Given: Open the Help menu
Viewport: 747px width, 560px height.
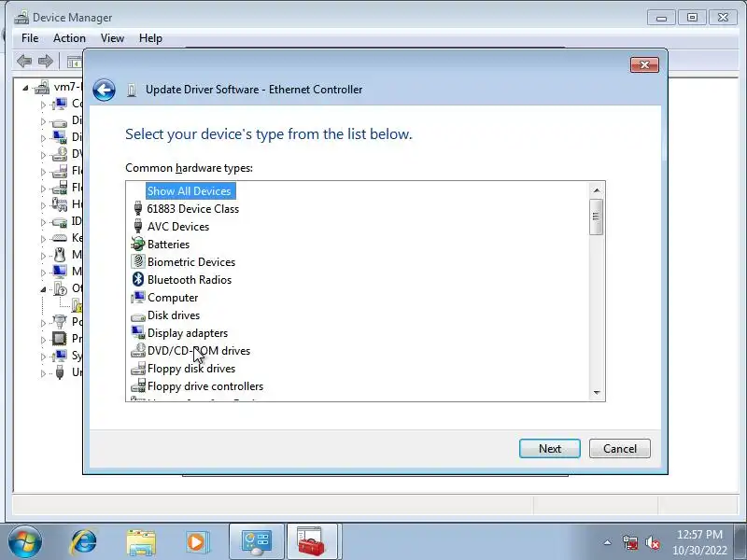Looking at the screenshot, I should 150,38.
